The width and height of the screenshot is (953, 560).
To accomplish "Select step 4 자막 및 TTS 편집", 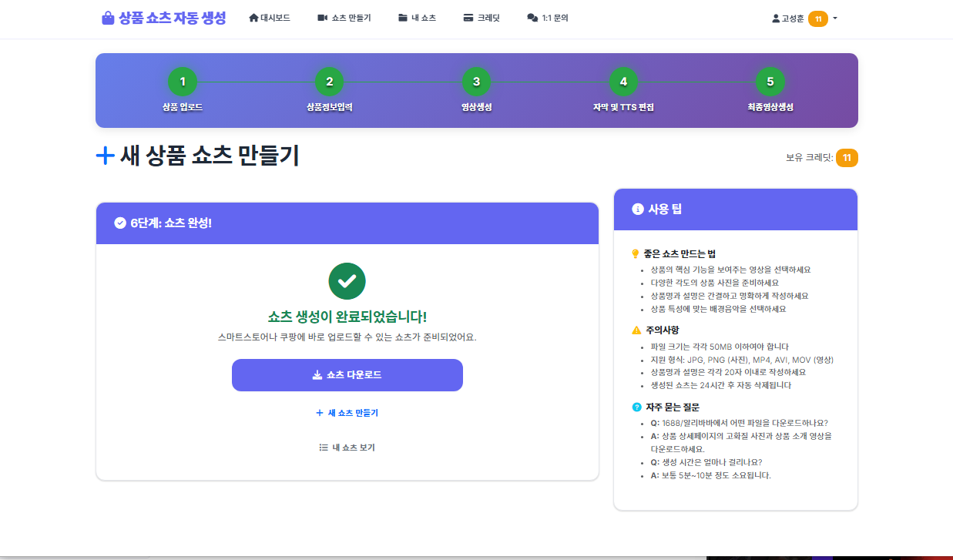I will 623,82.
